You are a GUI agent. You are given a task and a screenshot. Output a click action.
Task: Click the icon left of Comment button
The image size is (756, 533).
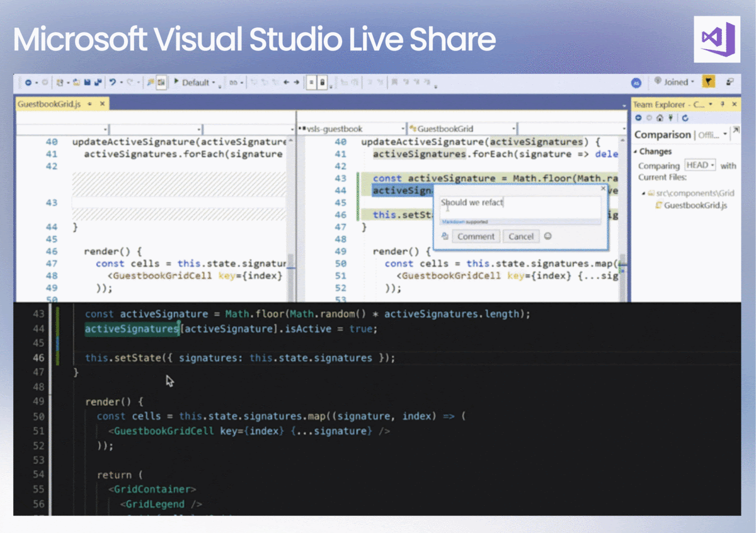(445, 236)
